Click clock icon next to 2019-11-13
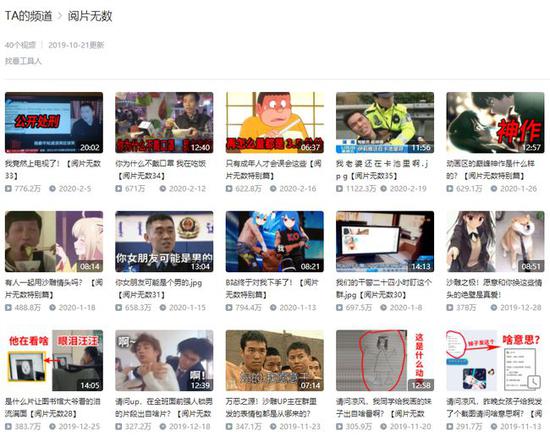This screenshot has width=550, height=436. pos(494,427)
